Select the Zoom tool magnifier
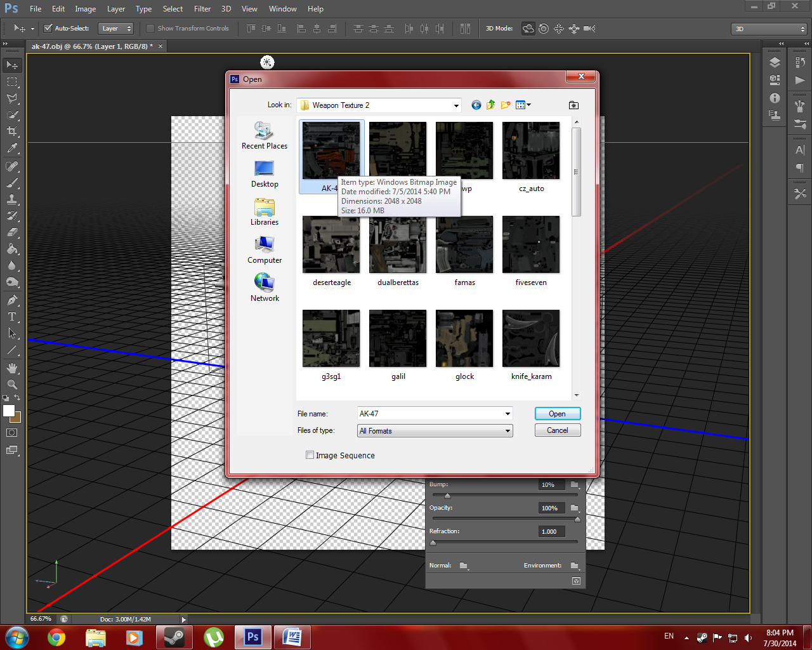The image size is (812, 650). click(12, 385)
